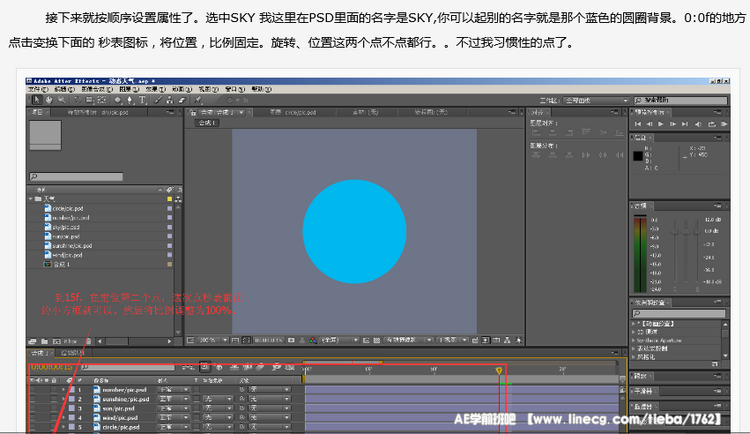Jump to last frame in preview panel
The height and width of the screenshot is (434, 750).
[685, 124]
